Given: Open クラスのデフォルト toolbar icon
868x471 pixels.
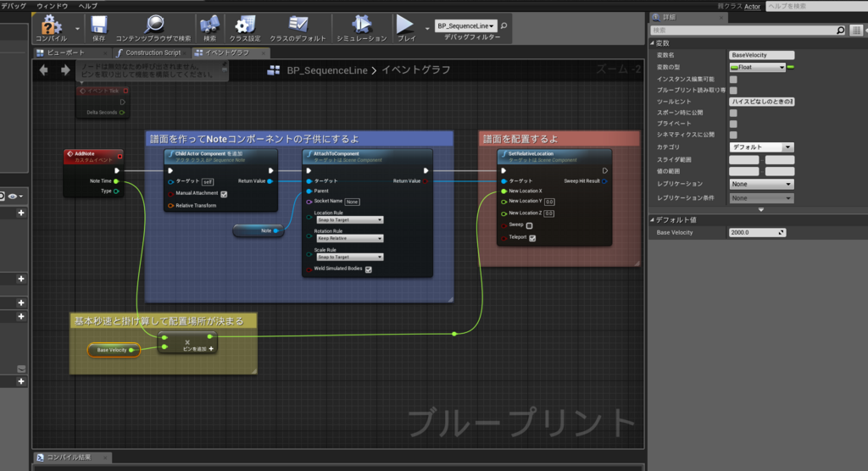Looking at the screenshot, I should (298, 25).
